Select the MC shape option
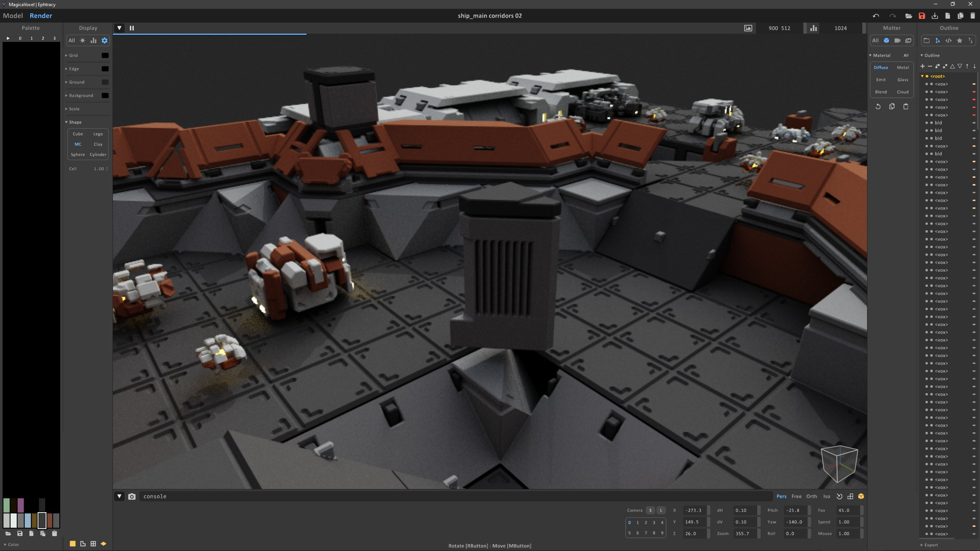The image size is (980, 551). pos(78,144)
